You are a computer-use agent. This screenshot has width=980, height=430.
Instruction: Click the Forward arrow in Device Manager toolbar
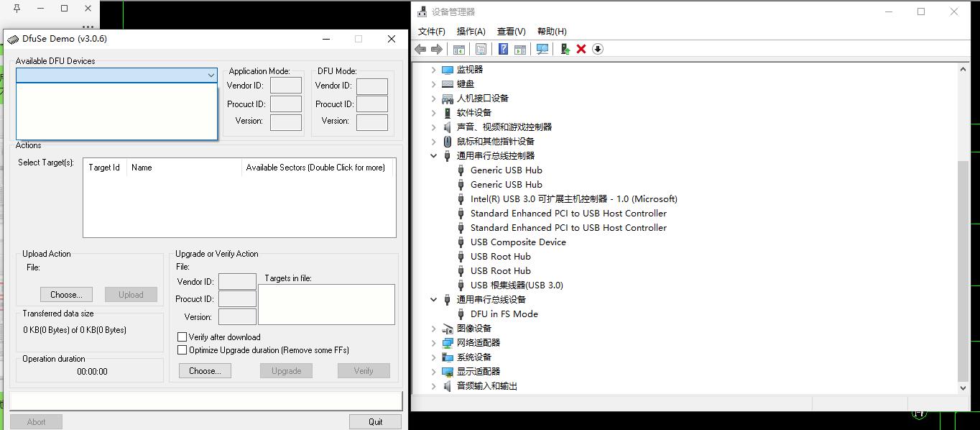(436, 49)
